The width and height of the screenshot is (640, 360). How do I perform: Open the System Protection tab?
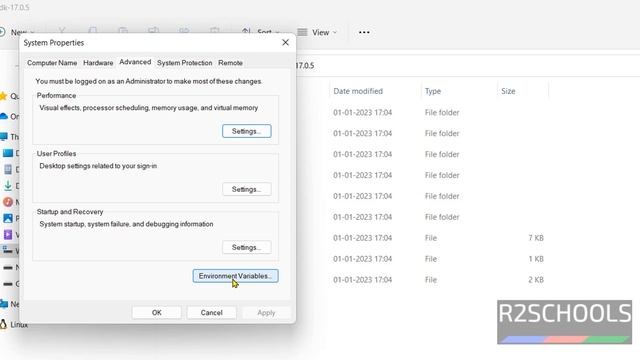tap(184, 63)
